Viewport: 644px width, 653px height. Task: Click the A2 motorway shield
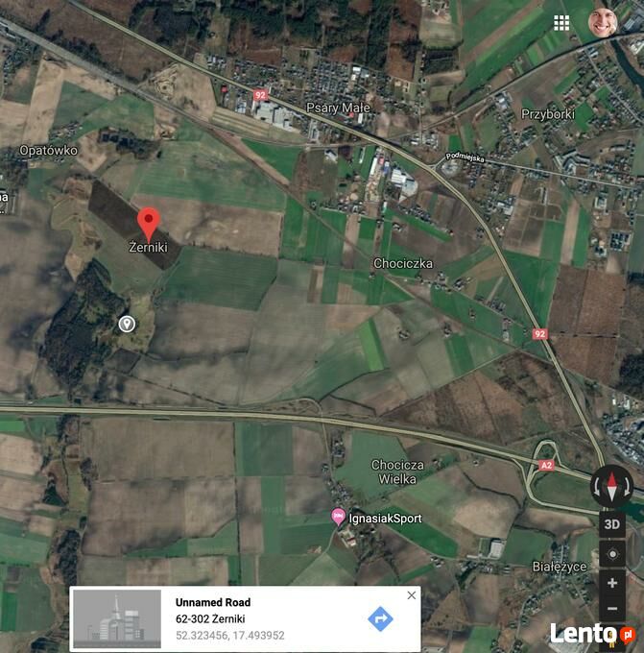click(546, 465)
